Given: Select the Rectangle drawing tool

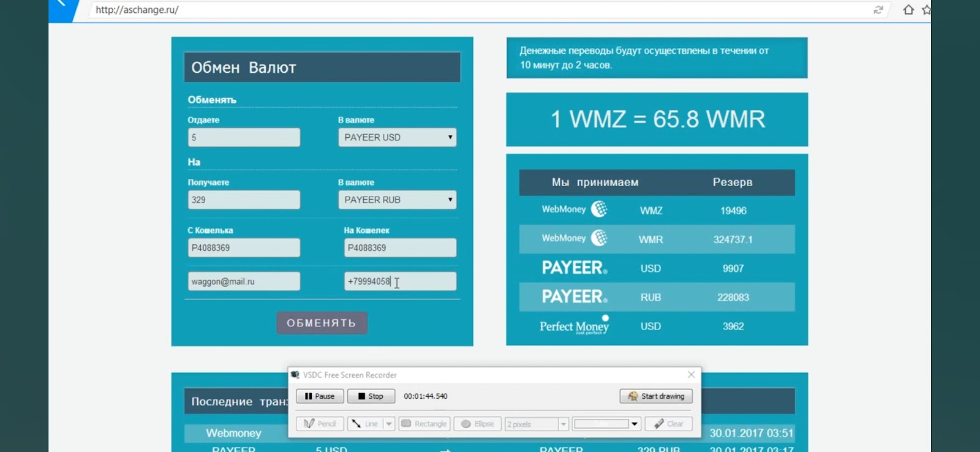Looking at the screenshot, I should (424, 424).
